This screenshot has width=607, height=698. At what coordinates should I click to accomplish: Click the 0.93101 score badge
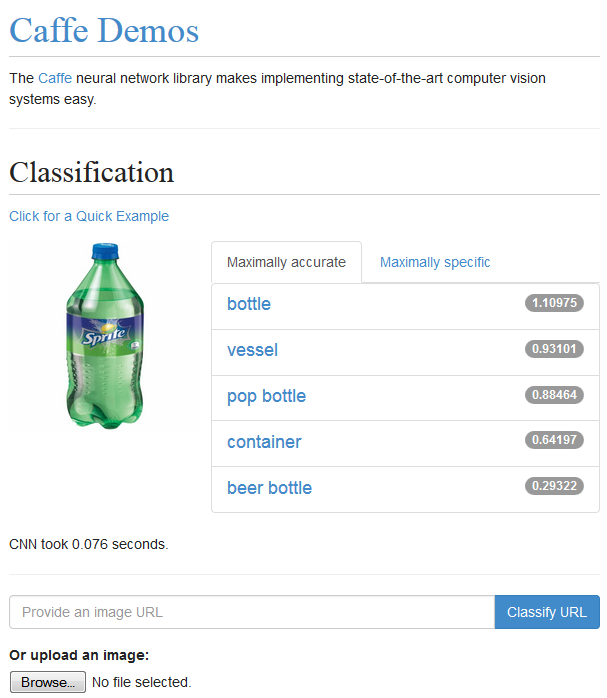point(554,349)
